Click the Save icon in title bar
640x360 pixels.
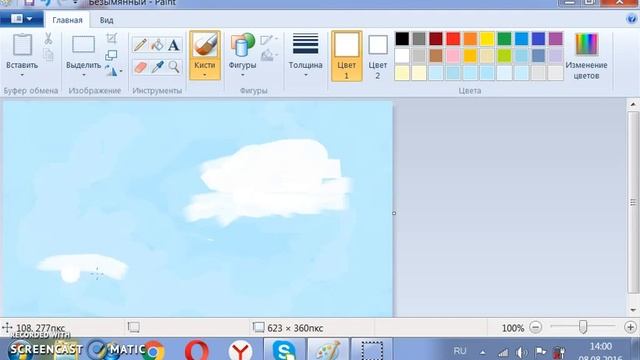click(x=29, y=2)
